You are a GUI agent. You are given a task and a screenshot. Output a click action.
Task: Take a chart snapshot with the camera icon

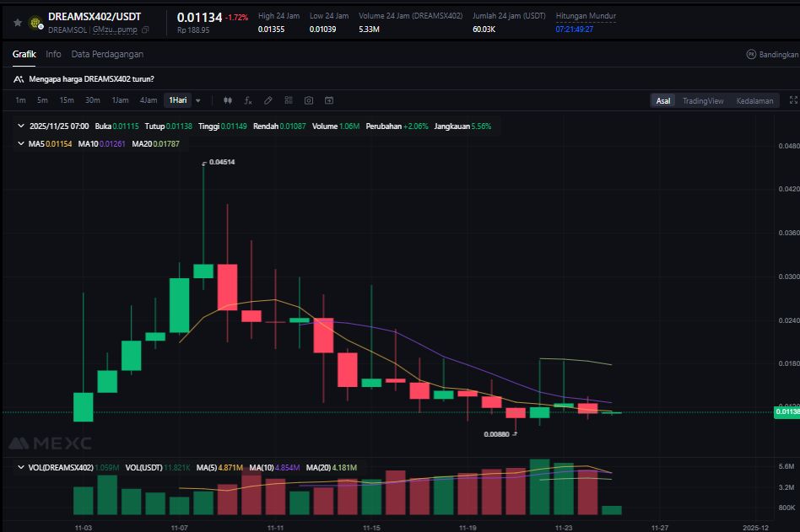(x=309, y=100)
